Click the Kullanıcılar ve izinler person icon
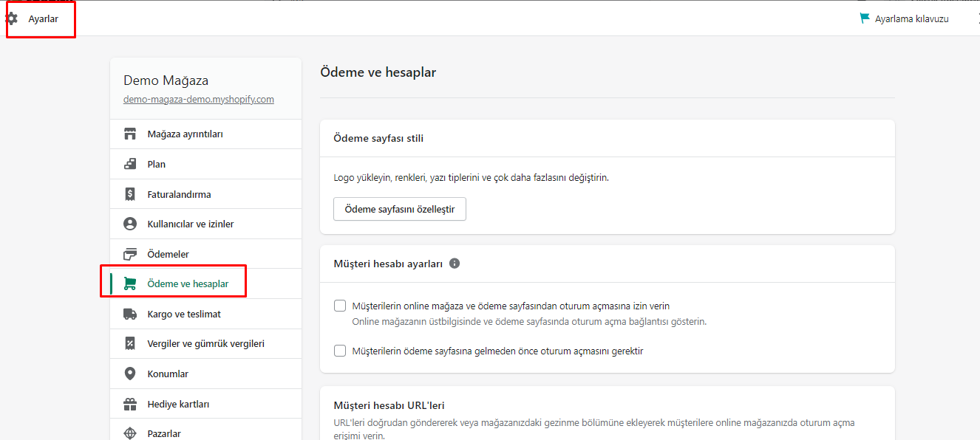This screenshot has width=980, height=440. tap(130, 224)
